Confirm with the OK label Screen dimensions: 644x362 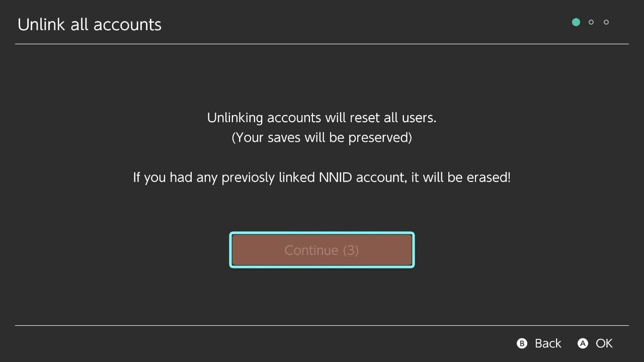pos(604,343)
